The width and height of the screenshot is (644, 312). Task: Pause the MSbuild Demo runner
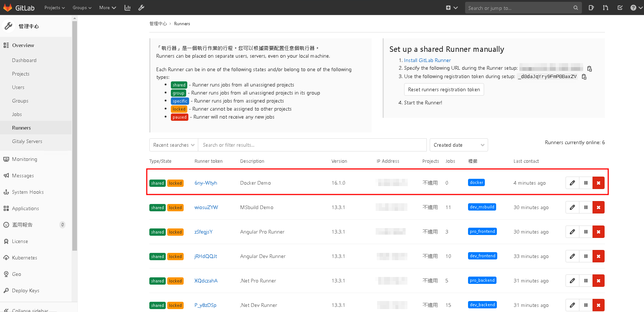pos(586,207)
